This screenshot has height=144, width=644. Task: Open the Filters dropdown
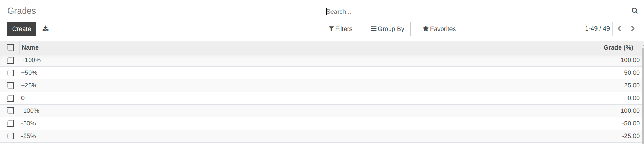(x=341, y=29)
